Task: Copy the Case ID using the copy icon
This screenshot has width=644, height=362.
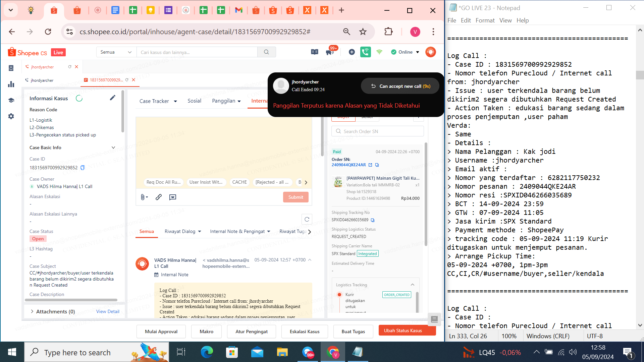Action: tap(83, 168)
